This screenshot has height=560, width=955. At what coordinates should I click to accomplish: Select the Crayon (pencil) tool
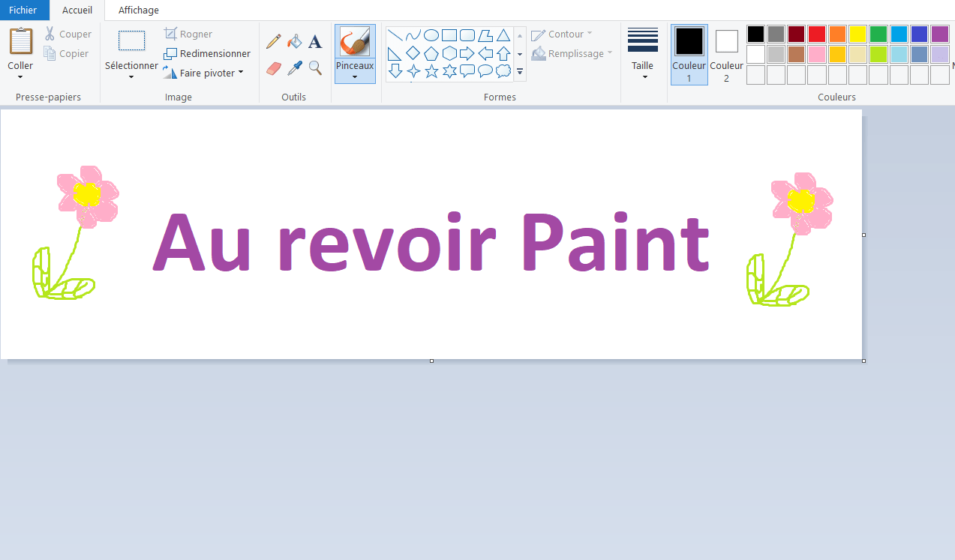273,40
